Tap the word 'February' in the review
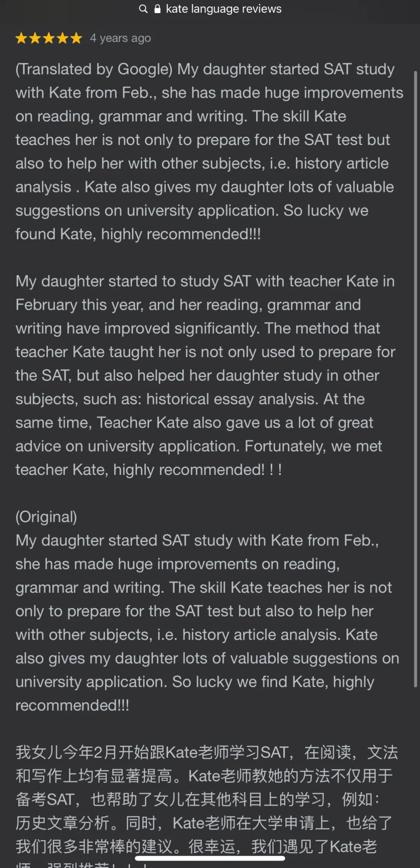Viewport: 420px width, 868px height. coord(46,305)
